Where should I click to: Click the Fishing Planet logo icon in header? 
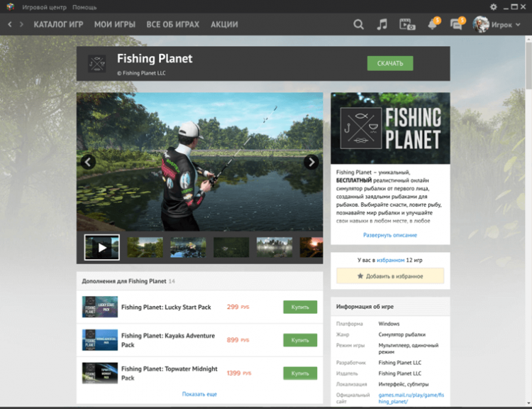96,63
